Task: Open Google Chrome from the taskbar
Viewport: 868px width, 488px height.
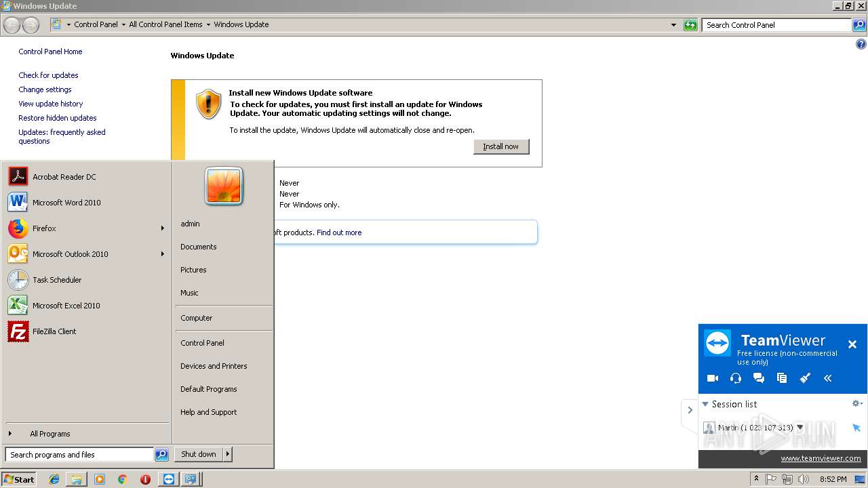Action: [x=122, y=479]
